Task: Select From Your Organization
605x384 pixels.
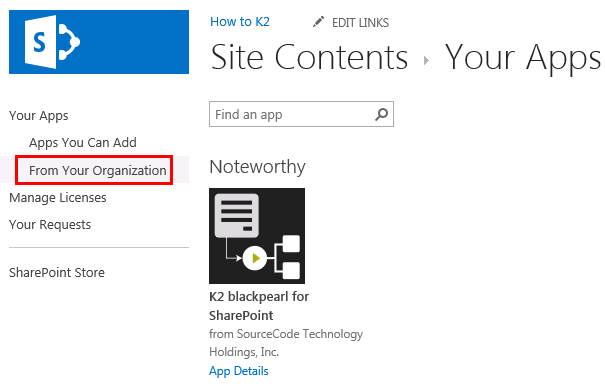Action: (x=98, y=171)
